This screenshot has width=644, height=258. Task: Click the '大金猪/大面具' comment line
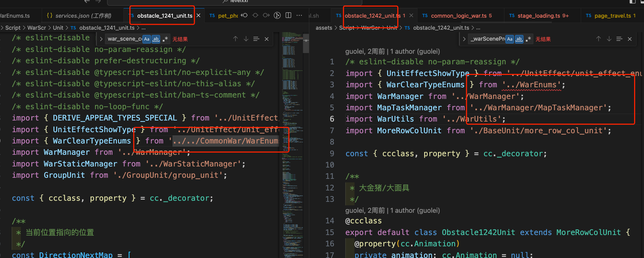(x=384, y=188)
